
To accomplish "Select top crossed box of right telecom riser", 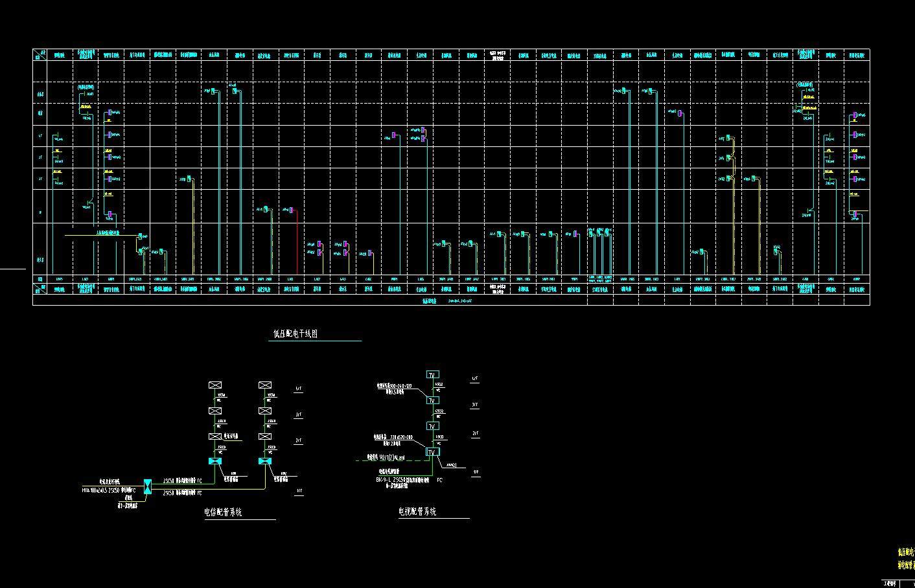I will point(264,385).
